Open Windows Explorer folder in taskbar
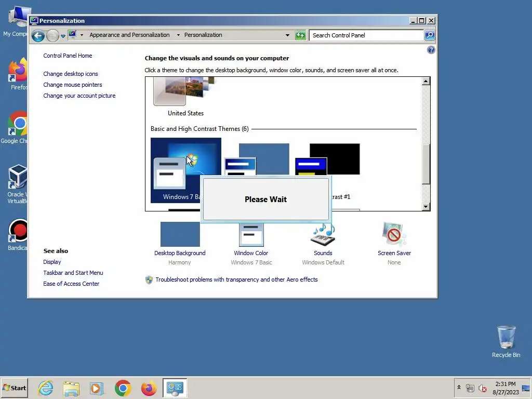The height and width of the screenshot is (399, 532). (71, 388)
